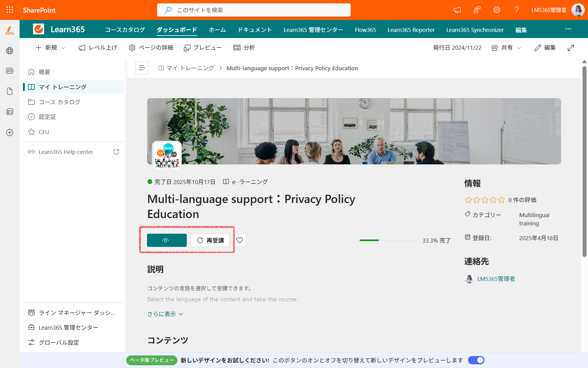Open the Learn365 Synchronizer tab

(475, 30)
